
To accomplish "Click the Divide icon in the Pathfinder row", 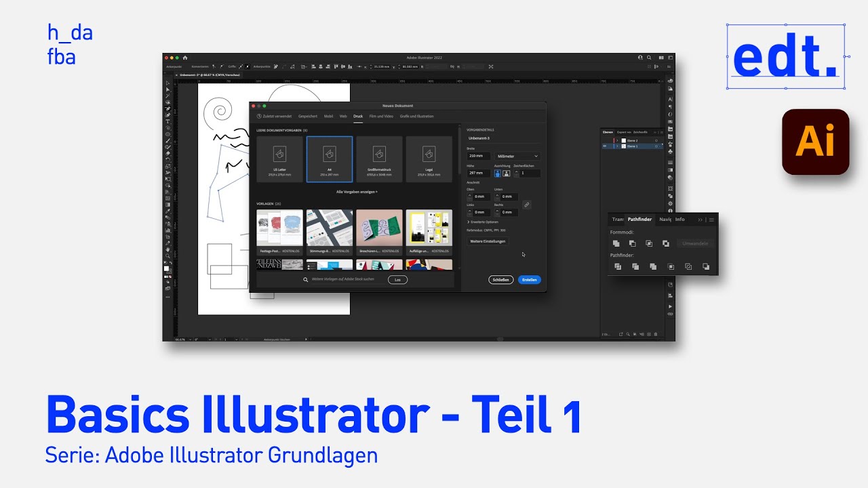I will click(618, 267).
